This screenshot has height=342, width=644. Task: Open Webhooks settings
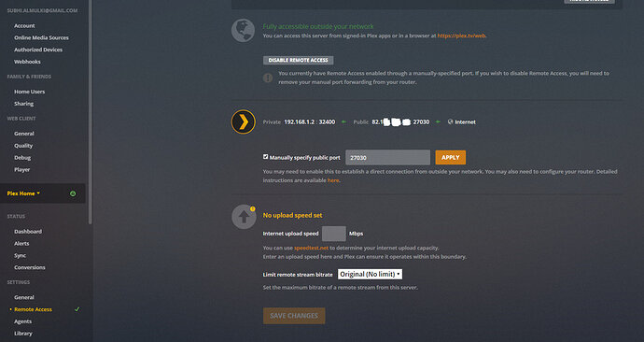point(27,62)
